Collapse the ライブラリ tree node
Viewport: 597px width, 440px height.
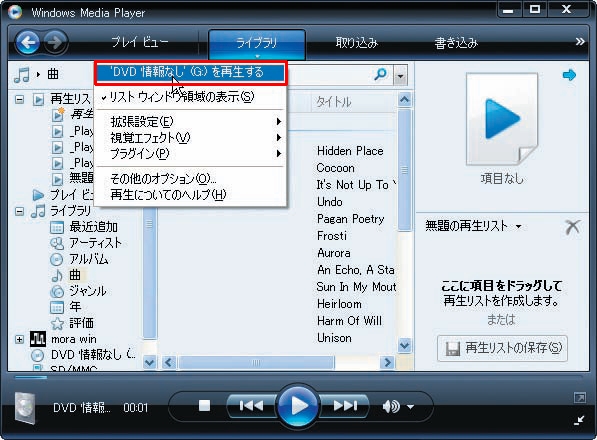pyautogui.click(x=19, y=211)
